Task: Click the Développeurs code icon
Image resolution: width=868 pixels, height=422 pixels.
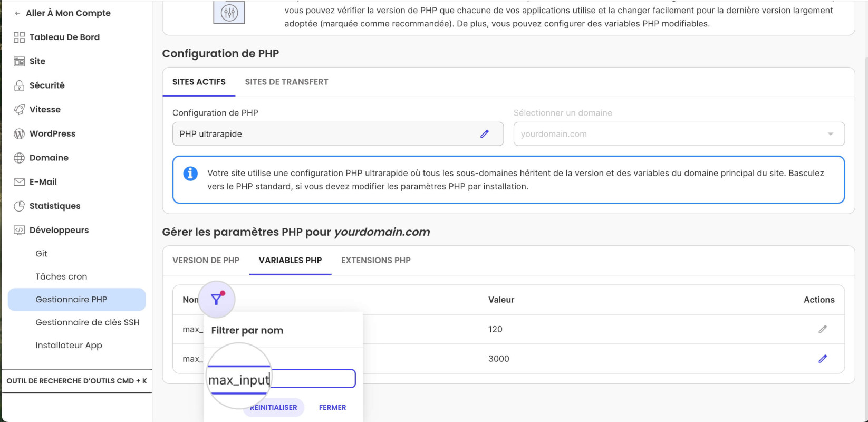Action: pos(19,230)
